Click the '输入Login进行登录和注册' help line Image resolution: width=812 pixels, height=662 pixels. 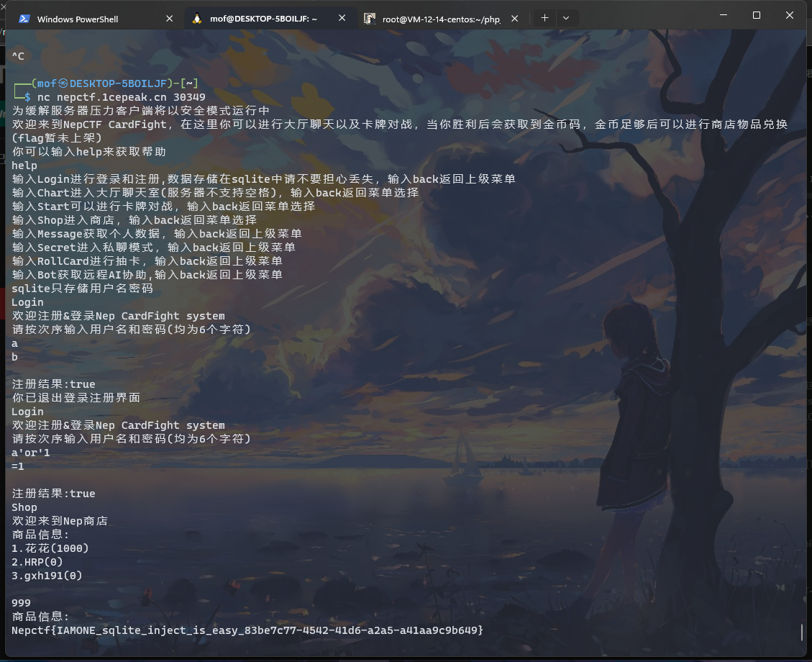tap(263, 178)
